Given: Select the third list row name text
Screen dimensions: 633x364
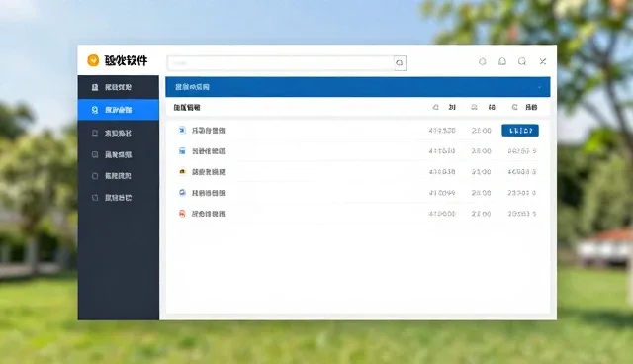Looking at the screenshot, I should 209,172.
